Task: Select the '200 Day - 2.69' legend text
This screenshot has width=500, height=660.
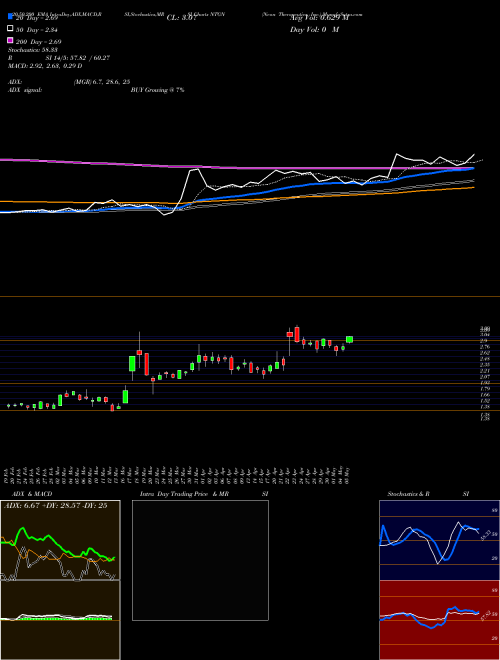Action: coord(39,42)
